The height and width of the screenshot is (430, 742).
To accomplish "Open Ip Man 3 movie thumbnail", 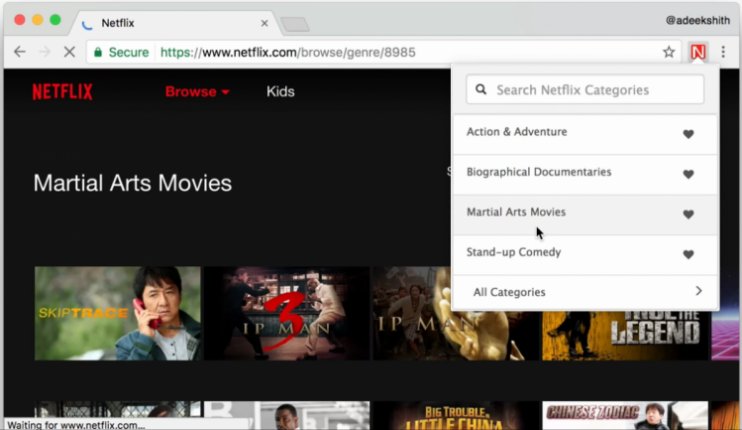I will [287, 313].
